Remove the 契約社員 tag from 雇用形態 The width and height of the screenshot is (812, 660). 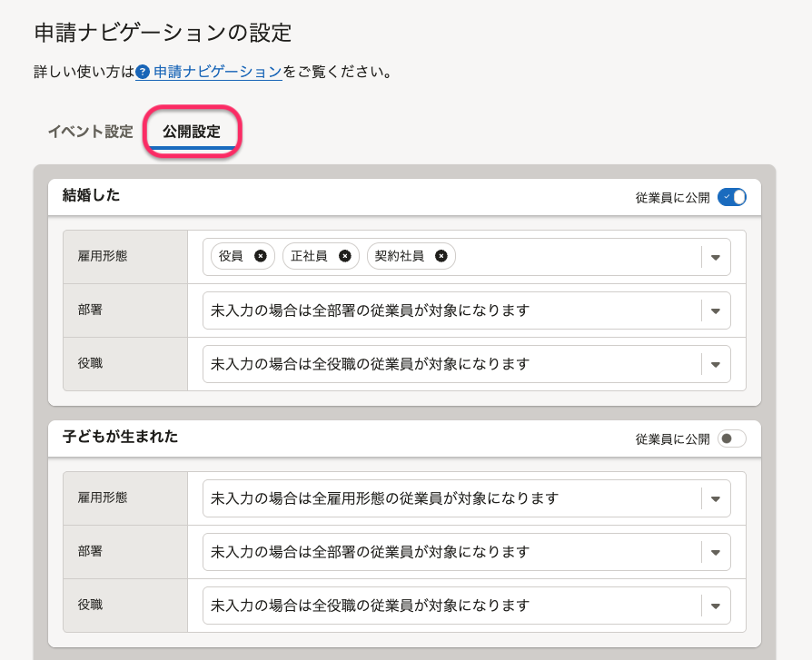tap(441, 256)
